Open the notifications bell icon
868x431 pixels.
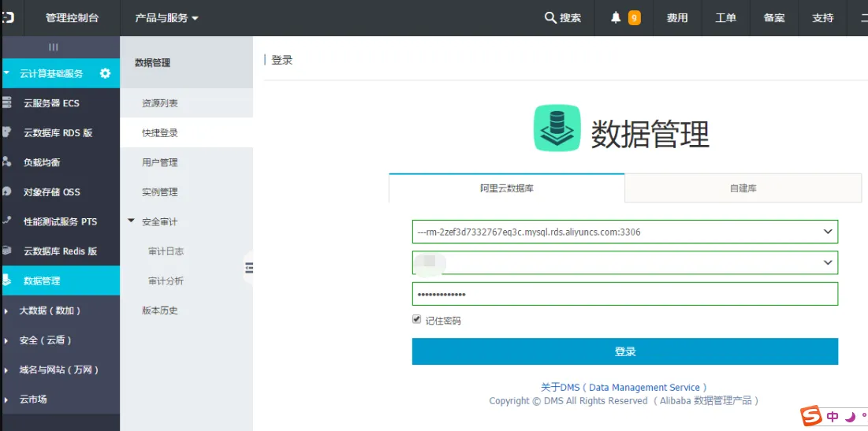click(x=616, y=17)
